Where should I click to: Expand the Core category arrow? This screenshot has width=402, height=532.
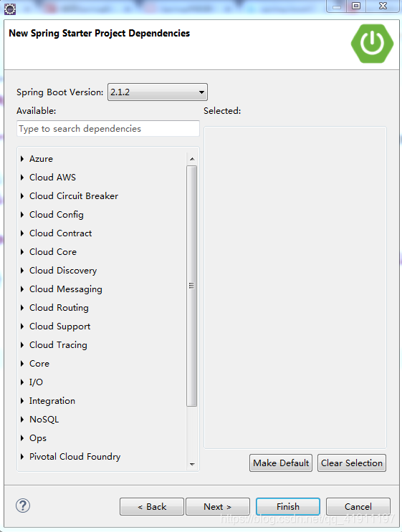(x=22, y=364)
